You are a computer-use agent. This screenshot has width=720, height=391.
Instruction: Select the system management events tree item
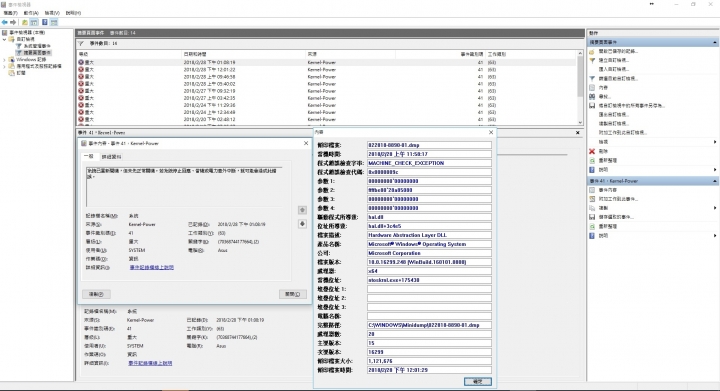coord(37,46)
